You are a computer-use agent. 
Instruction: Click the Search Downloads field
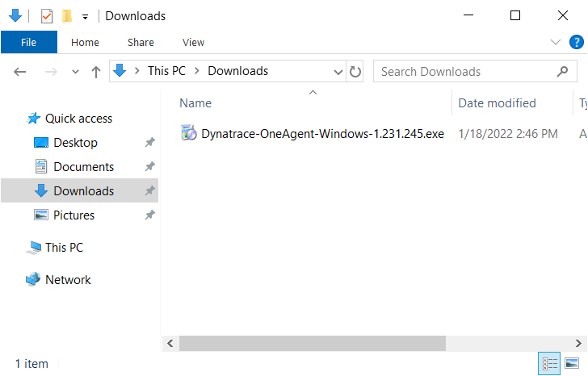pos(475,71)
